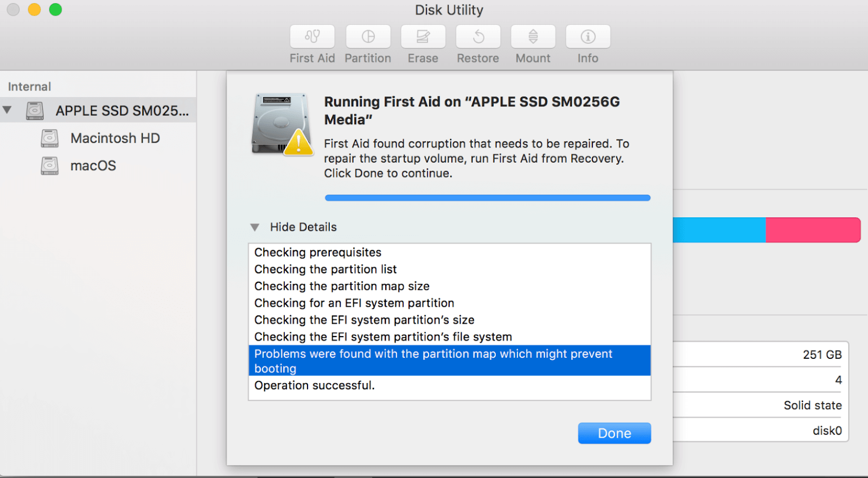Click the corruption found message text
The height and width of the screenshot is (478, 868).
tap(476, 158)
